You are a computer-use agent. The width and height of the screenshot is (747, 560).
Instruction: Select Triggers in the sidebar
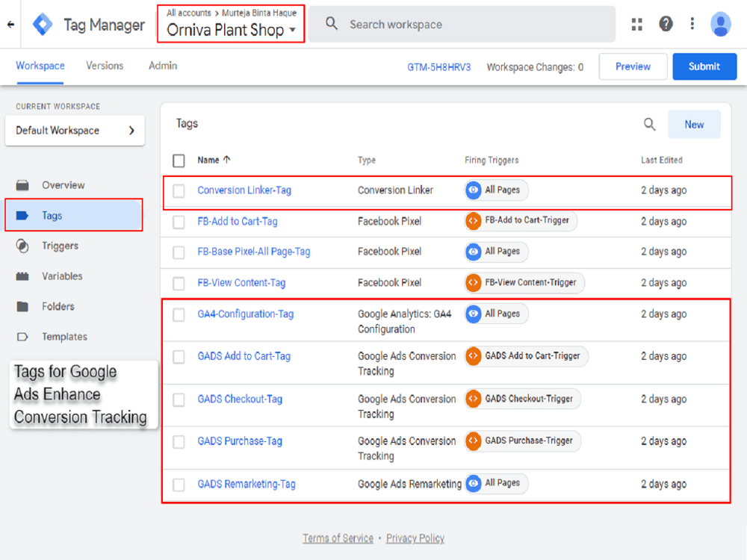click(x=60, y=246)
